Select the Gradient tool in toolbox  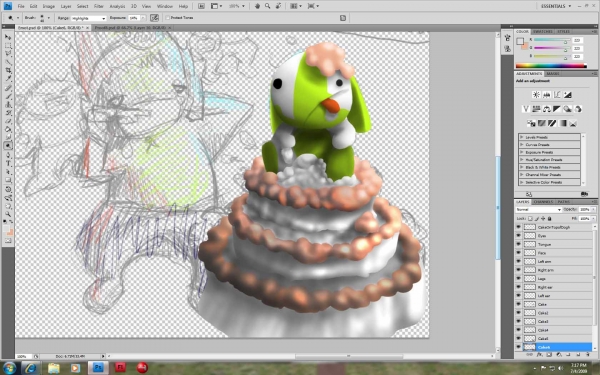click(8, 129)
